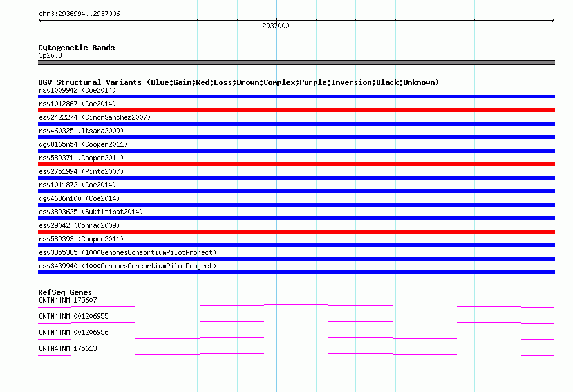The height and width of the screenshot is (392, 573).
Task: Open variant dgv8165n54 (Cooper2011) label
Action: [83, 144]
